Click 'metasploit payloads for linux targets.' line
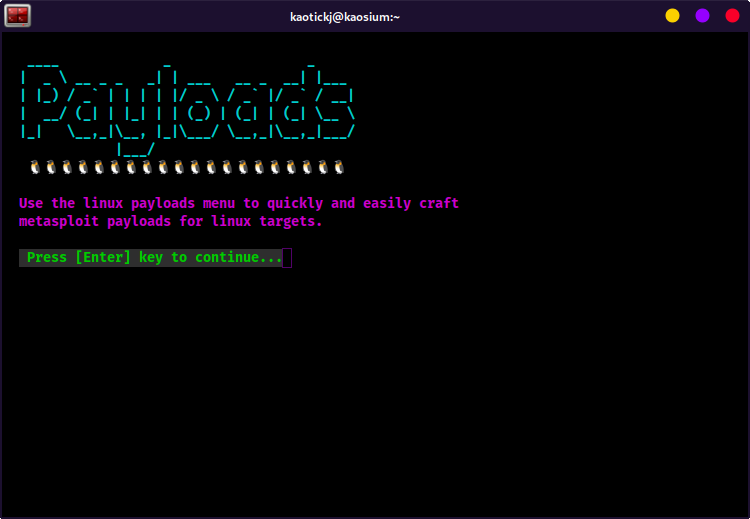 click(171, 221)
